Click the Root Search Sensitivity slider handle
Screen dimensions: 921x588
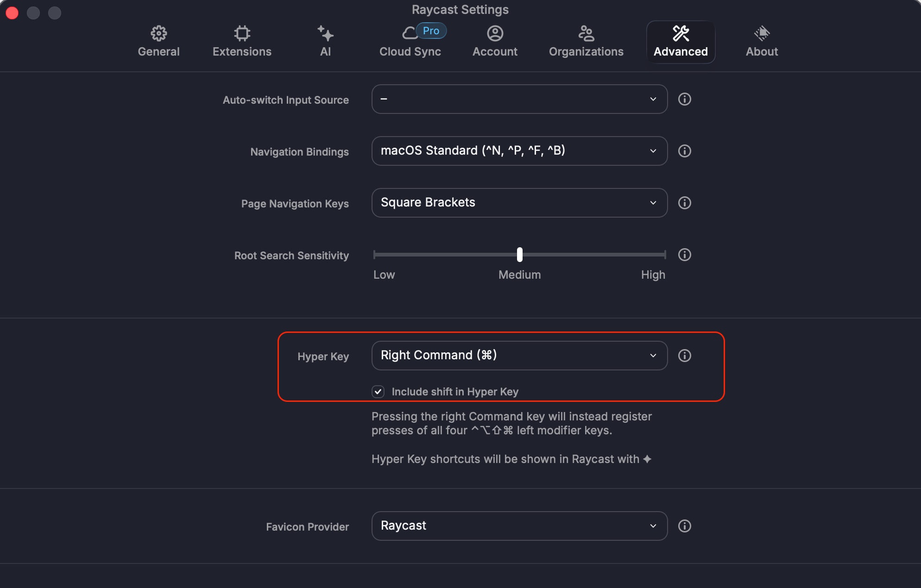point(519,255)
